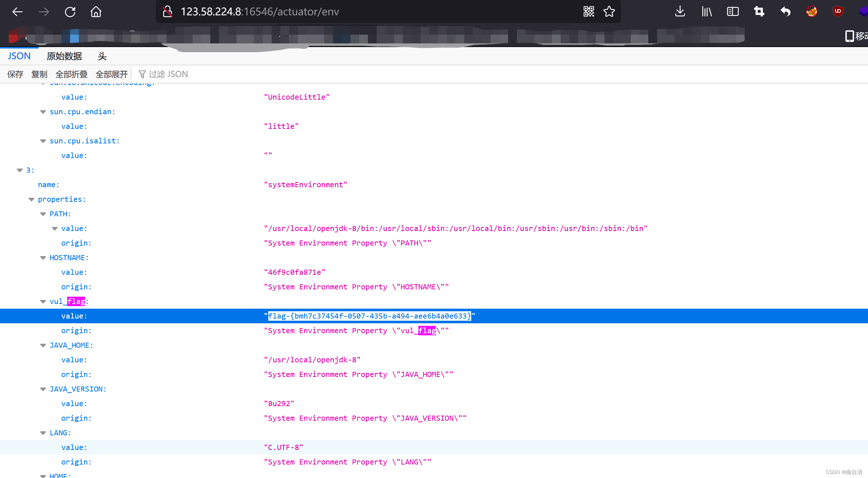Click the HOSTNAME origin value text
This screenshot has width=868, height=478.
click(x=356, y=287)
